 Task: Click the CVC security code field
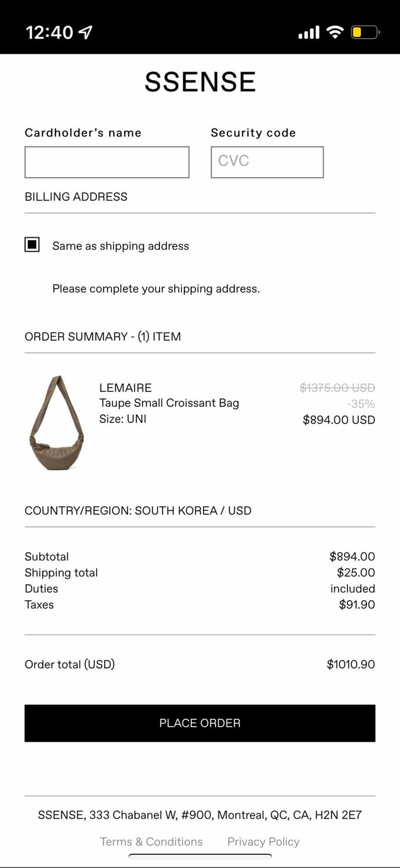point(266,162)
